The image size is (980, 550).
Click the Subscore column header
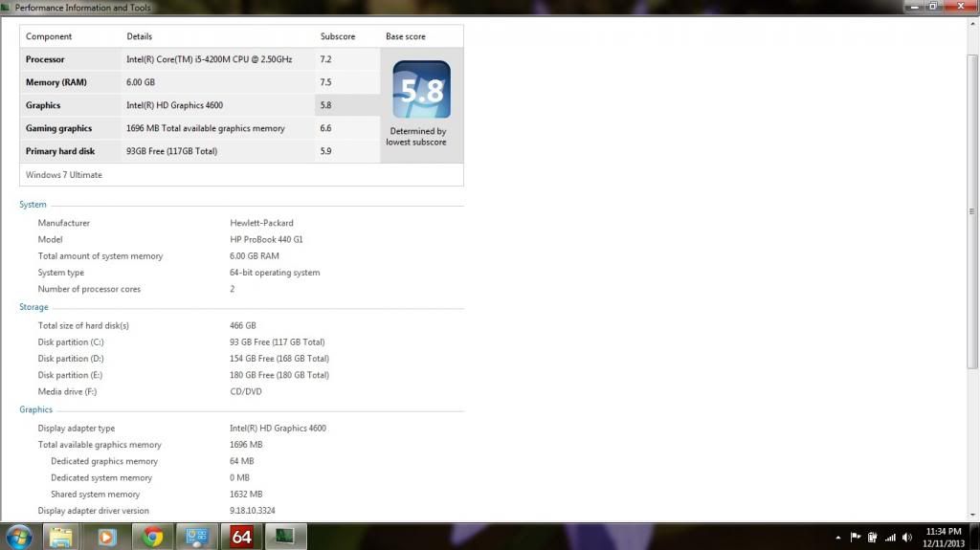[x=338, y=36]
